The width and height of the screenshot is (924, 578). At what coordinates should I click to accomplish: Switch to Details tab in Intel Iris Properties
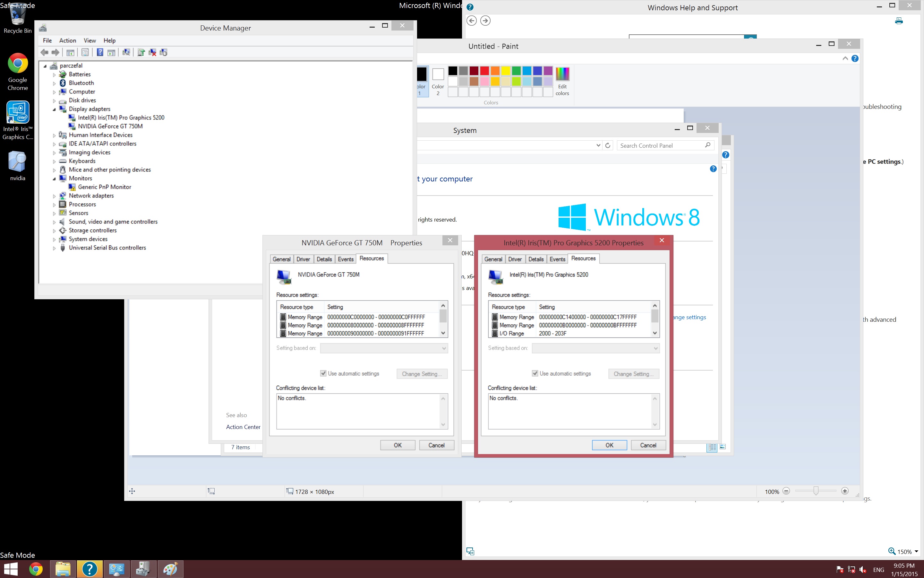(536, 259)
